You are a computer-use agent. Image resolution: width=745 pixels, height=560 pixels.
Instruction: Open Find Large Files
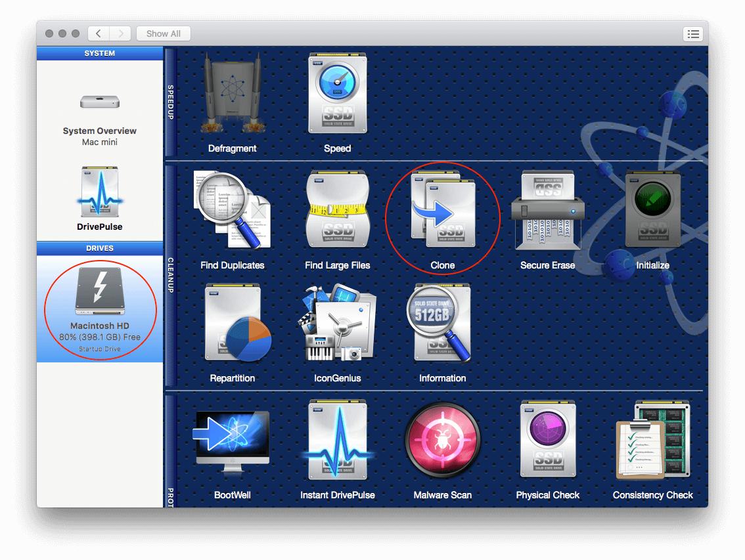point(337,209)
